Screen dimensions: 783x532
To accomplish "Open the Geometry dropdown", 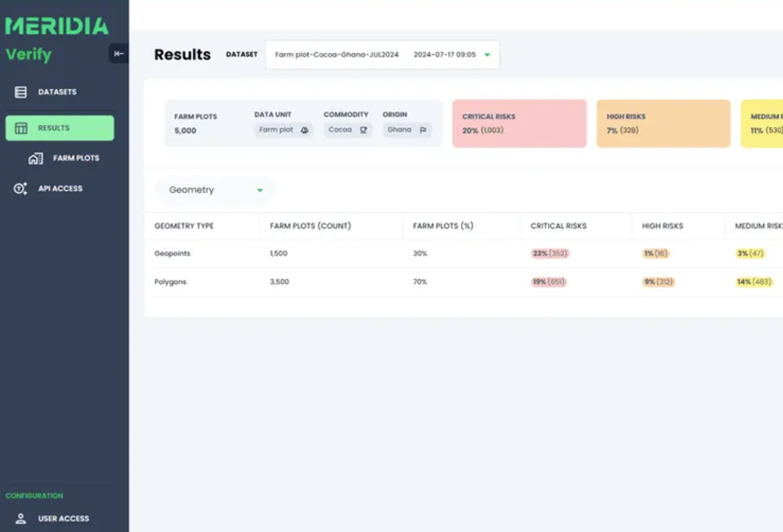I will [x=214, y=189].
